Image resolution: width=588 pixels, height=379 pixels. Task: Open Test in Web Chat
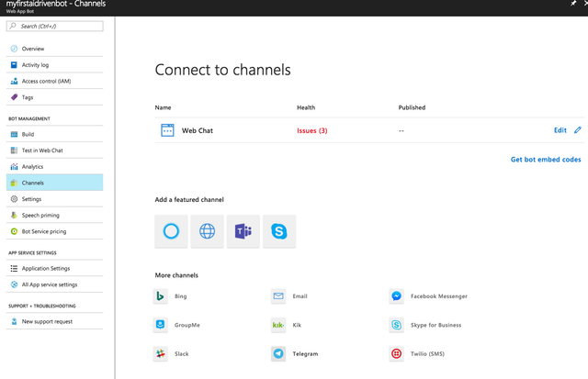click(55, 150)
